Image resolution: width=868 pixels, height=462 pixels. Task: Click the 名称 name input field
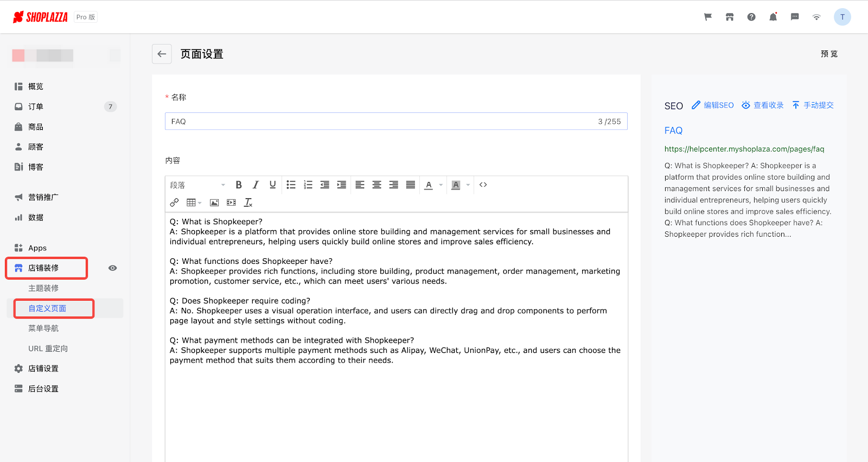click(396, 121)
